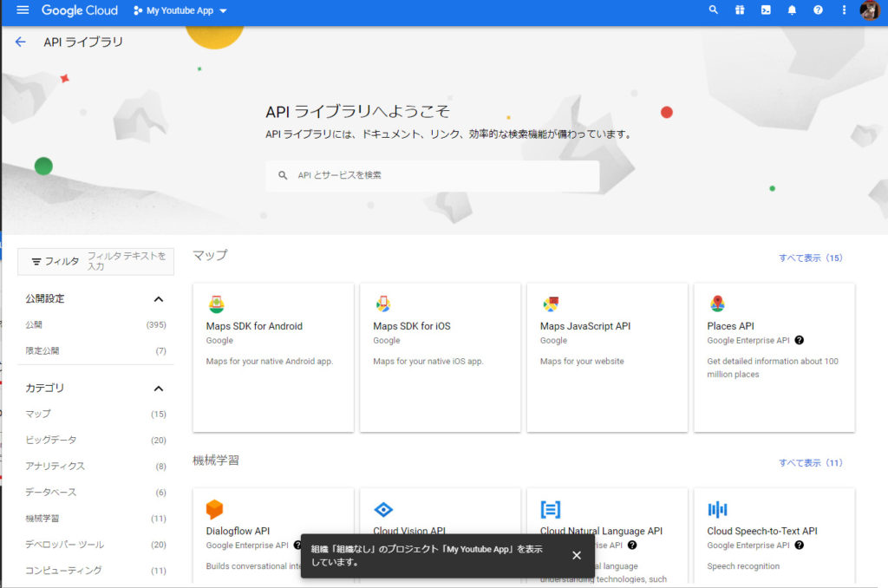The width and height of the screenshot is (888, 588).
Task: Click the Cloud Vision API diamond icon
Action: click(x=383, y=509)
